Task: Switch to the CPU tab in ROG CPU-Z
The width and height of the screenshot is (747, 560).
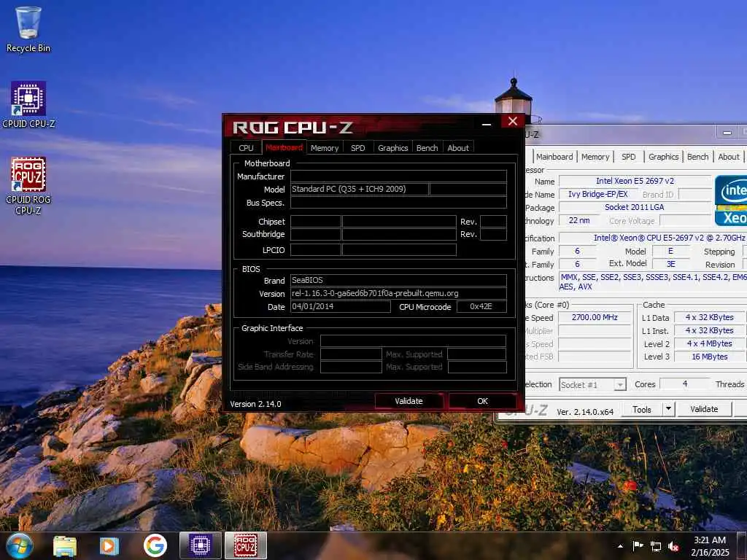Action: click(x=246, y=147)
